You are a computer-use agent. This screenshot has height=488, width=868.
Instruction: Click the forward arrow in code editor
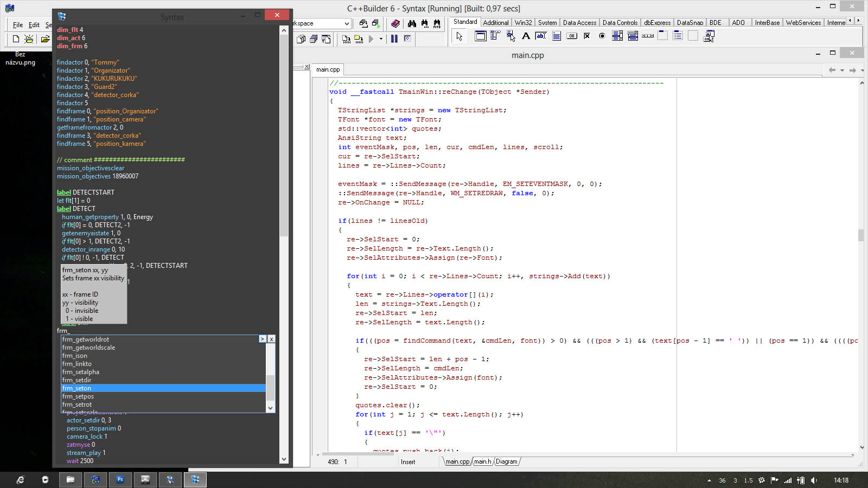[x=853, y=70]
